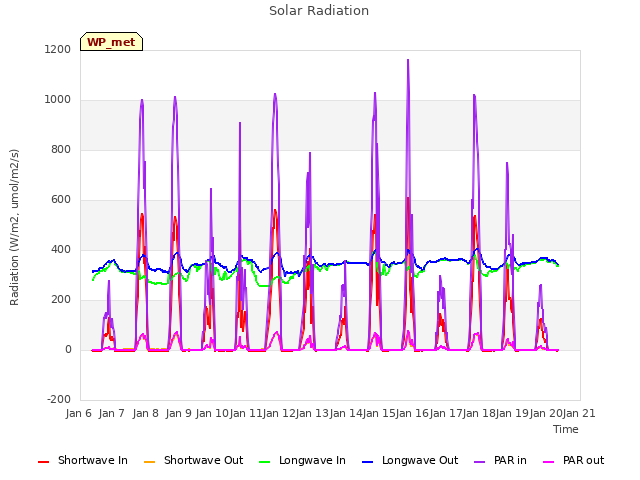
Task: Toggle the Shortwave Out legend entry
Action: 194,460
